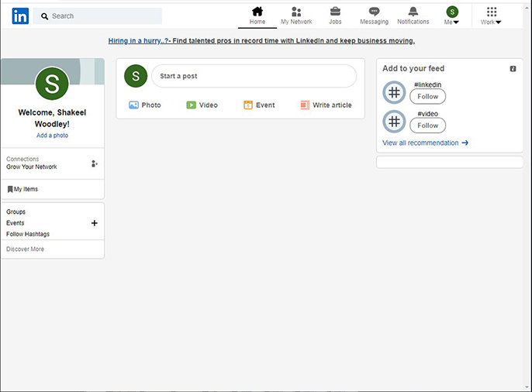Open Follow Hashtags

[x=28, y=234]
